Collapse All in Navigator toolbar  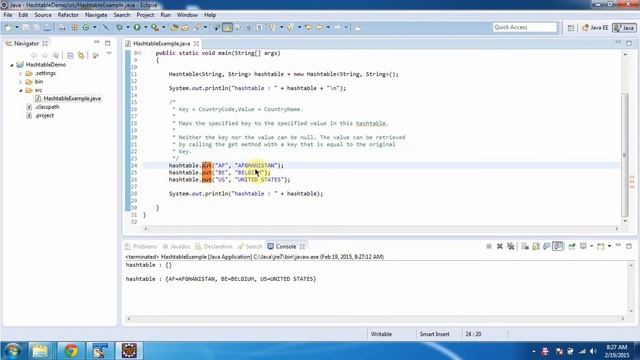click(70, 55)
